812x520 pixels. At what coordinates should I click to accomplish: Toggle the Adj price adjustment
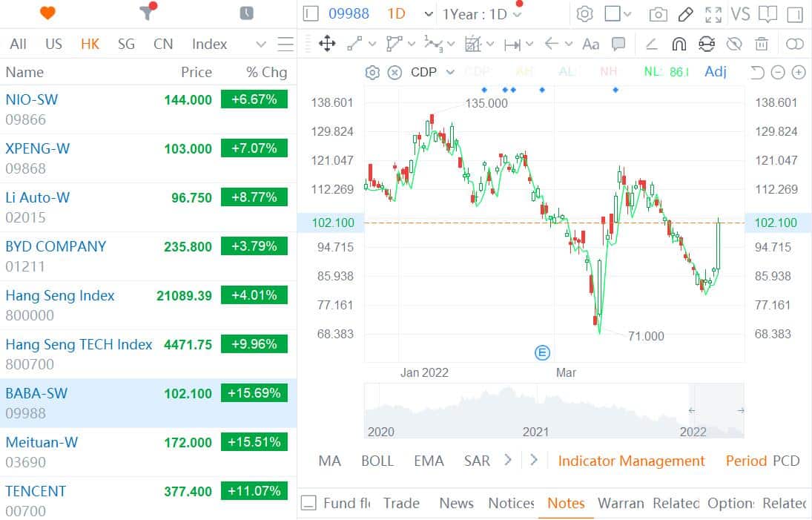tap(716, 72)
